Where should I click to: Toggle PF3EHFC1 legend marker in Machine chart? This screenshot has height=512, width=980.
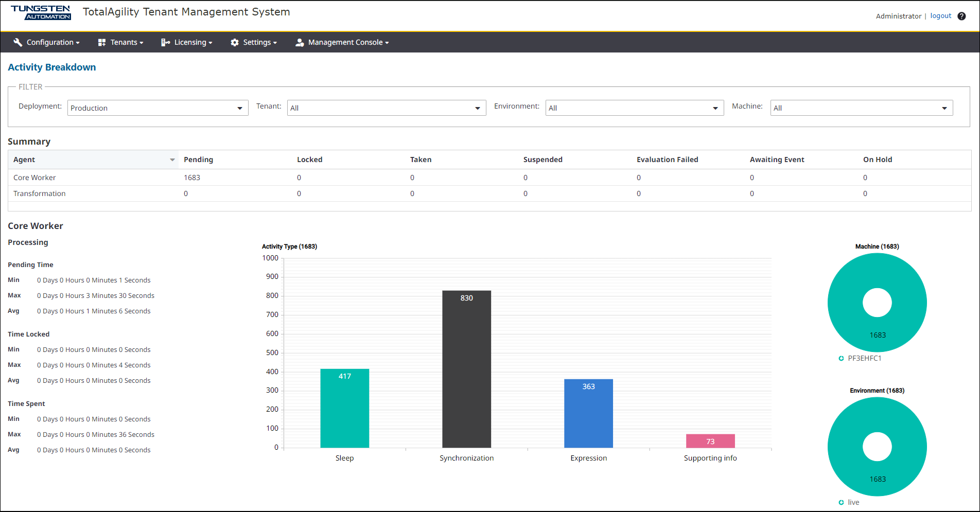(841, 358)
